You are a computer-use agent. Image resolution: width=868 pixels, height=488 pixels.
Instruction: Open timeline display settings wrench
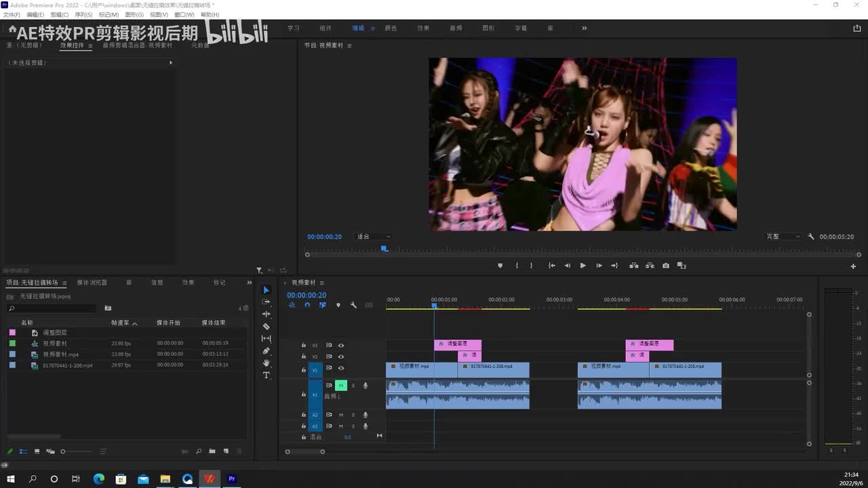pos(353,305)
